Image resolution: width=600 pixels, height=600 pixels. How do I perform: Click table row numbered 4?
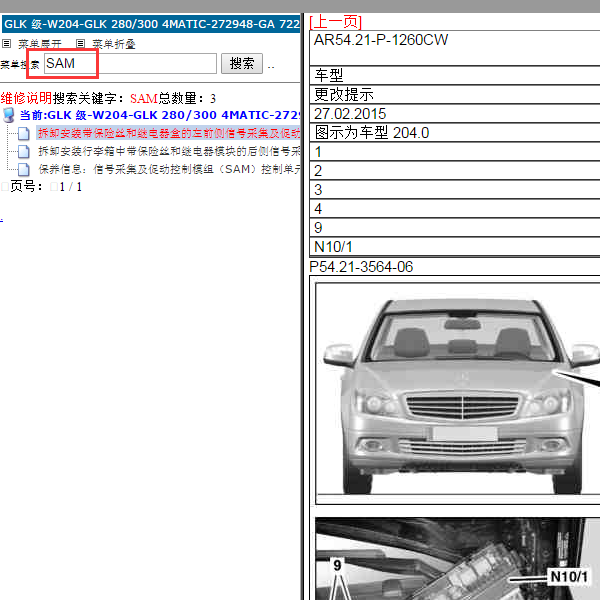[x=455, y=209]
